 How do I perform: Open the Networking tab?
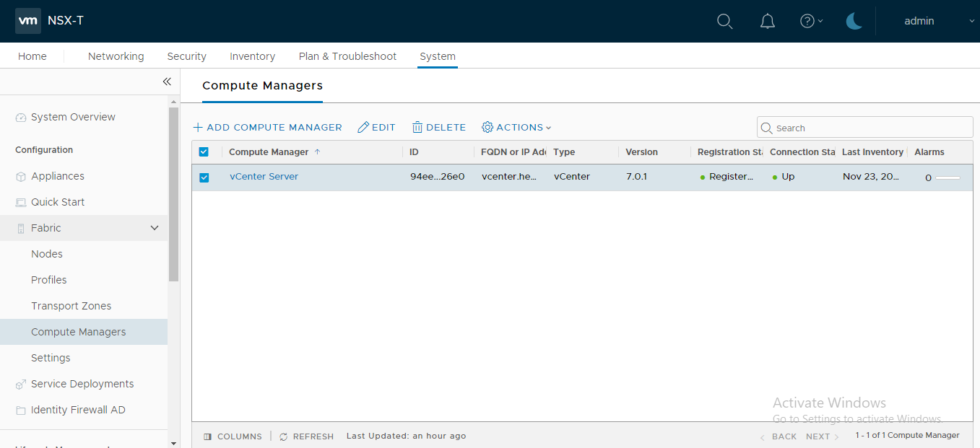(116, 56)
